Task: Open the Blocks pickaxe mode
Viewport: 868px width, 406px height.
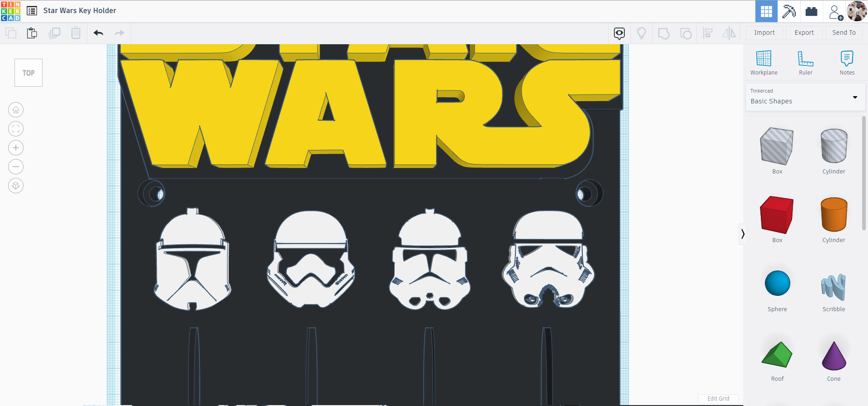Action: 789,11
